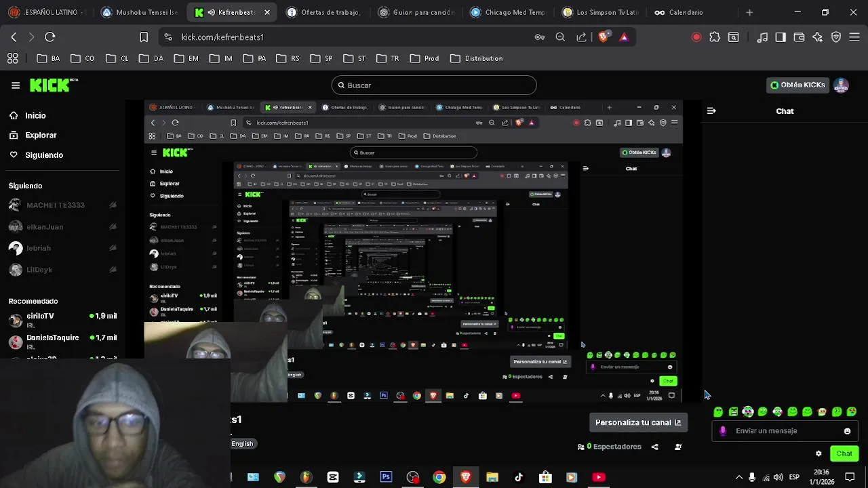
Task: Click the purple microphone icon in chat
Action: coord(723,431)
